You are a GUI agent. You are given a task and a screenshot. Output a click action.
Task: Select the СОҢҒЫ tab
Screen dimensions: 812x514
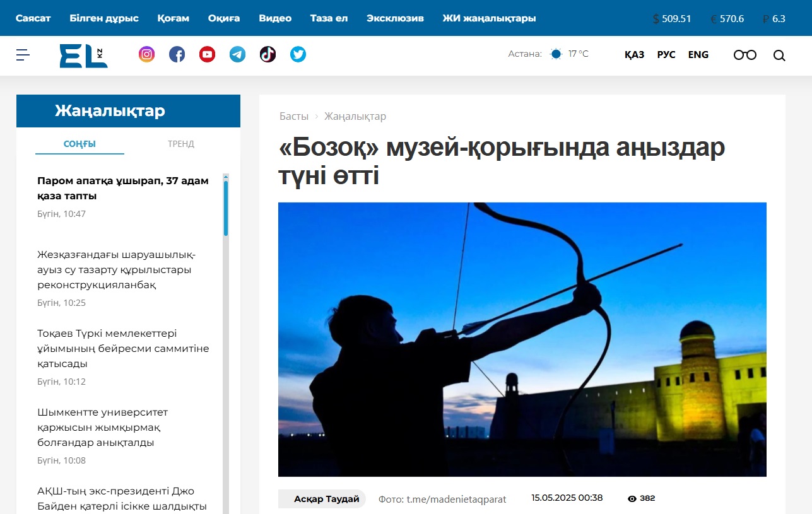(x=79, y=144)
